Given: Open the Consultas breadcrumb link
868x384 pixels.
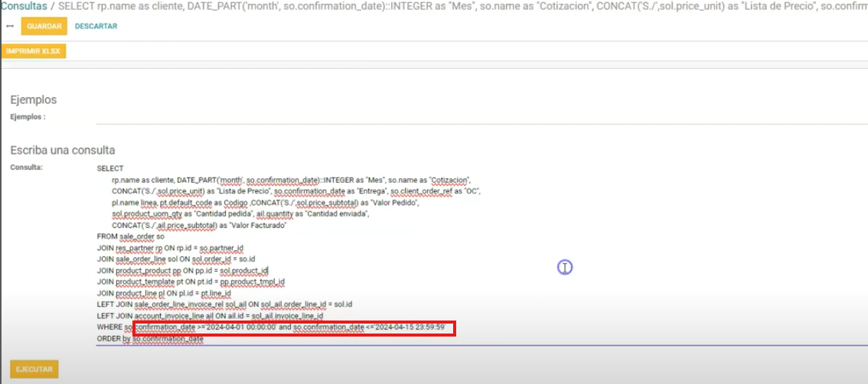Looking at the screenshot, I should pyautogui.click(x=24, y=5).
